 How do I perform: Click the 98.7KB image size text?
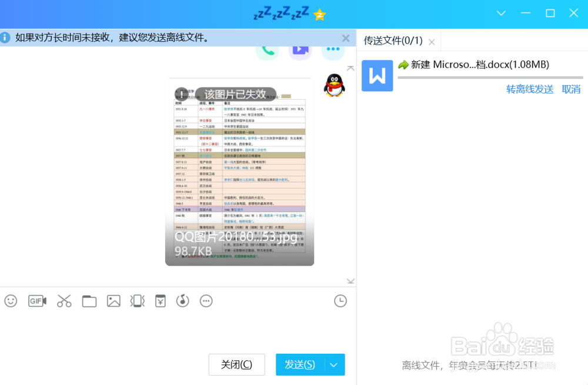point(193,251)
